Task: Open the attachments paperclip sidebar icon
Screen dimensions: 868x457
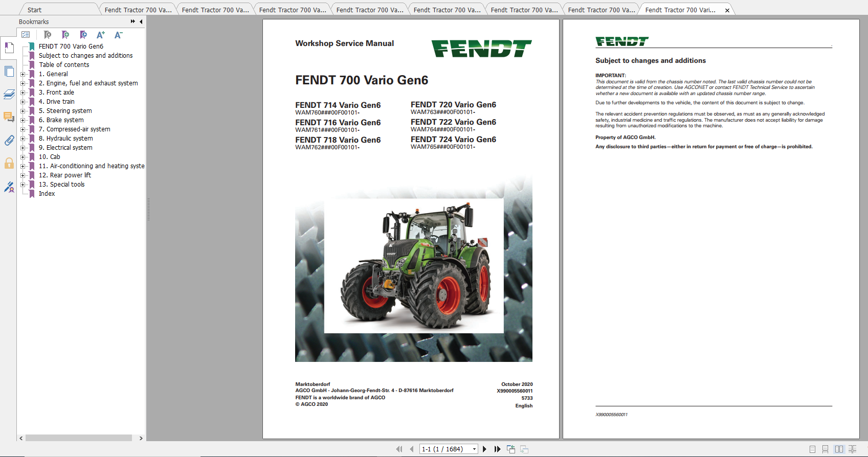Action: coord(9,141)
